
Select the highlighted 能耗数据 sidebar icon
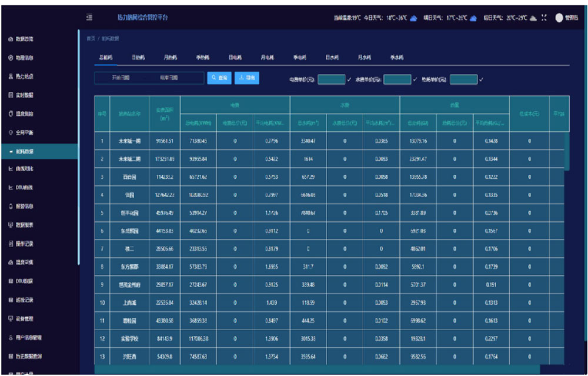11,151
